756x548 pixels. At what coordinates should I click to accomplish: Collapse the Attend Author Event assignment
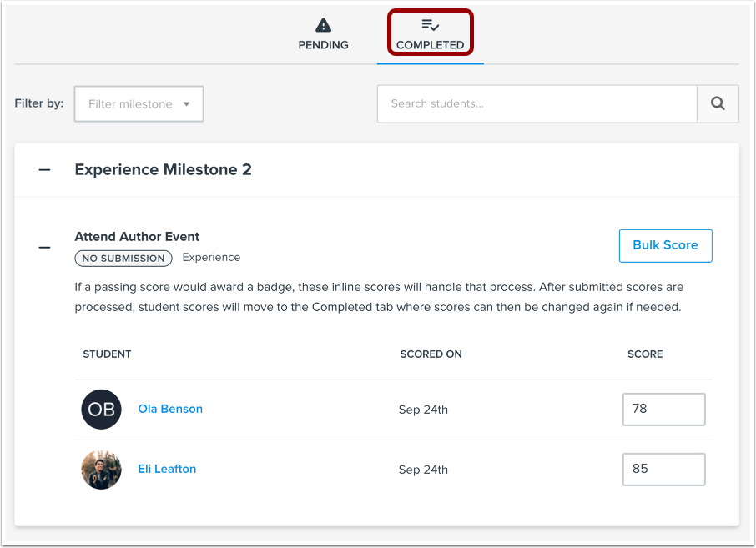click(x=45, y=248)
